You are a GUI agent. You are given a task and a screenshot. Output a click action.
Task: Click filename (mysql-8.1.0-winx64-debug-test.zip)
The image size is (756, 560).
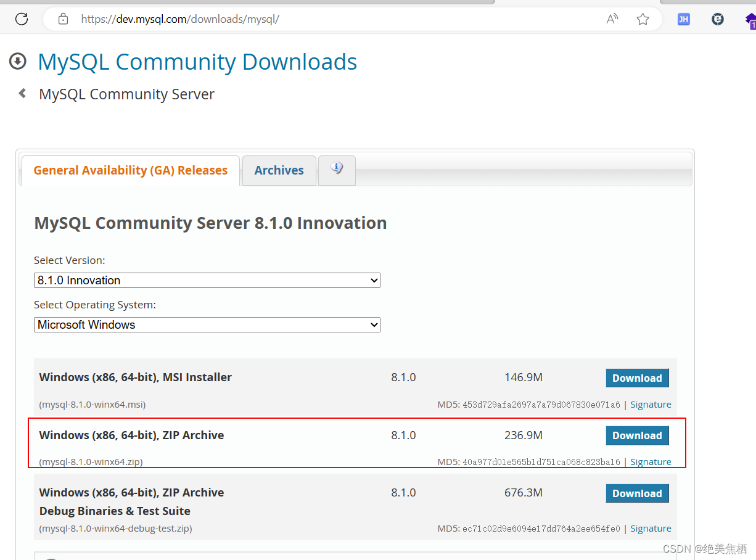[115, 529]
